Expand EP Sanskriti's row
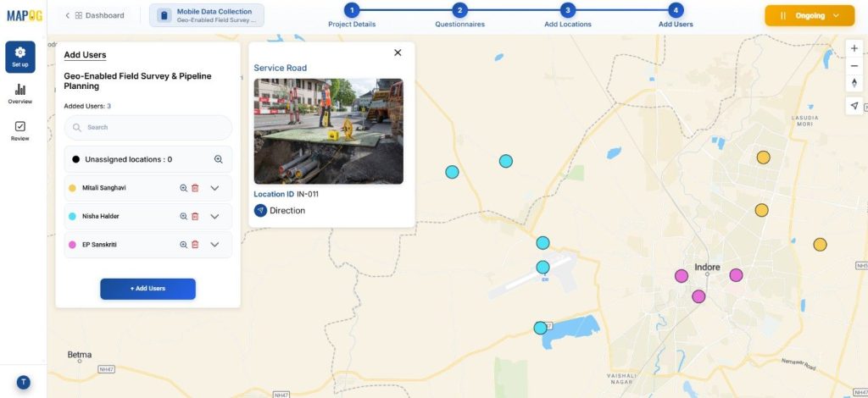Viewport: 868px width, 398px height. tap(214, 245)
